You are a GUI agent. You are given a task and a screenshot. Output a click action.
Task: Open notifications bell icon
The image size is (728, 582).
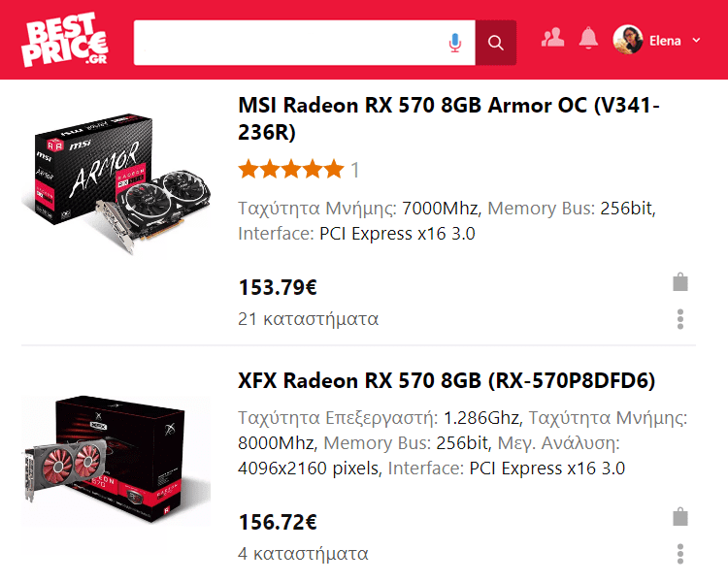coord(588,38)
